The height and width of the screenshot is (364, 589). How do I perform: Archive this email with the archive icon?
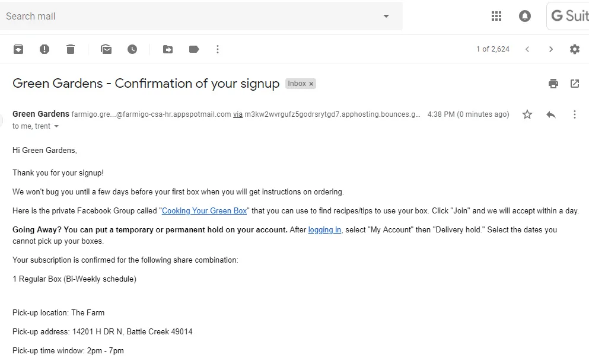click(18, 49)
